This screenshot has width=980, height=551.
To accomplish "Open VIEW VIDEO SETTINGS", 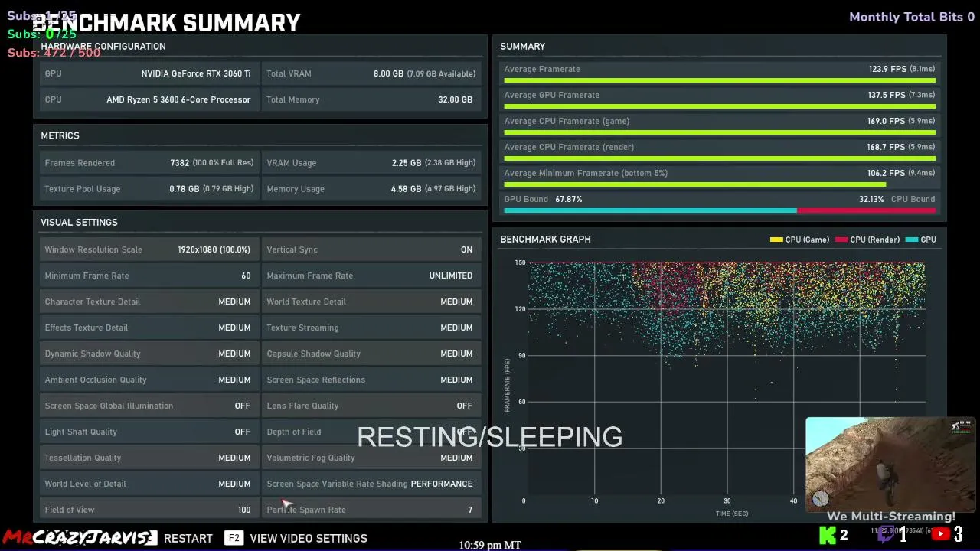I will (309, 538).
